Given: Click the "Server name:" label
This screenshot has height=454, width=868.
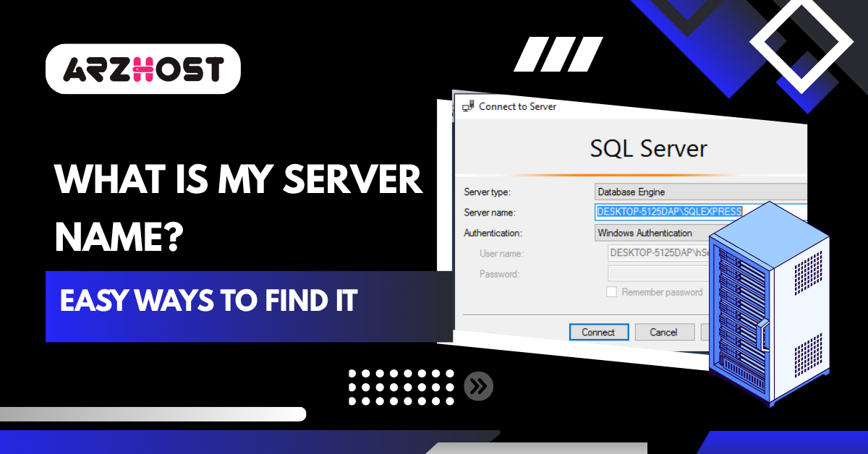Looking at the screenshot, I should [490, 213].
